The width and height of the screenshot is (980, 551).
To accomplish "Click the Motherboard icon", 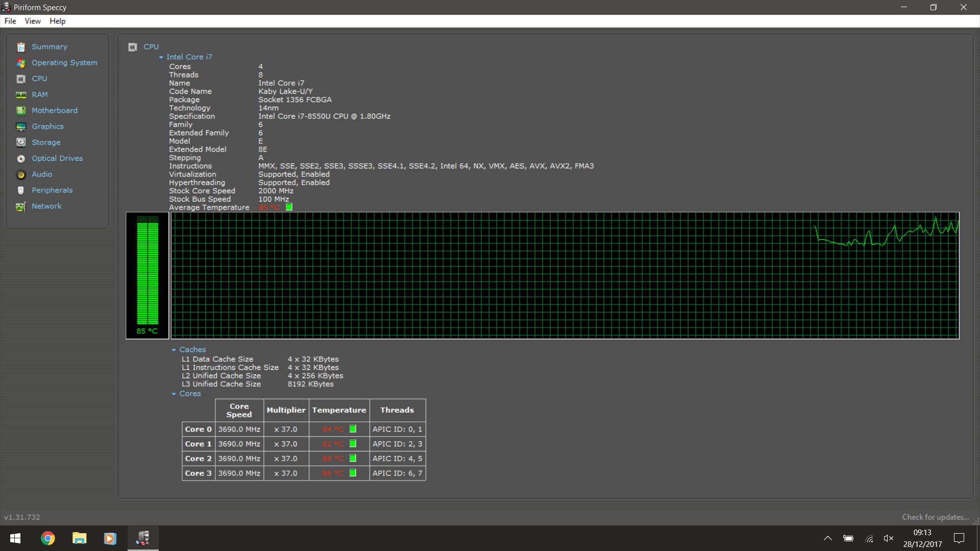I will coord(21,111).
